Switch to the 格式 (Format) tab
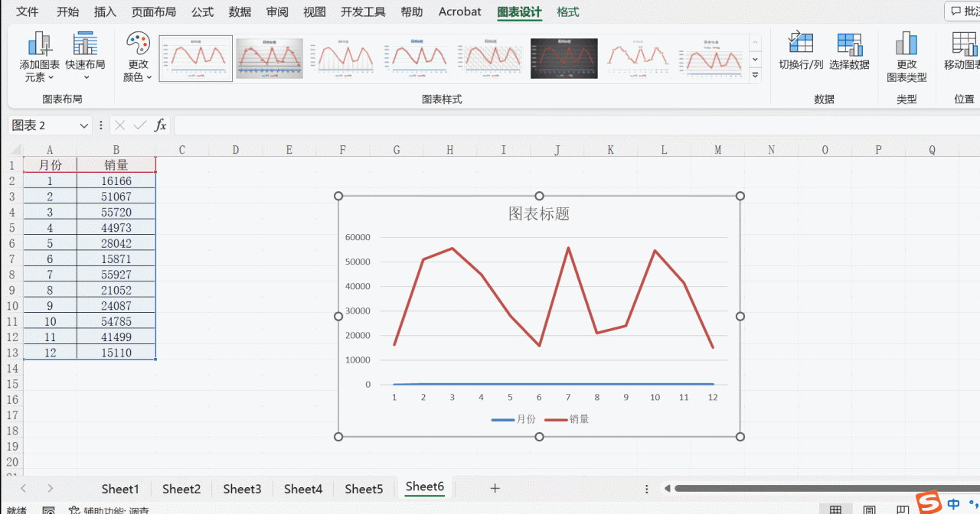 tap(568, 12)
